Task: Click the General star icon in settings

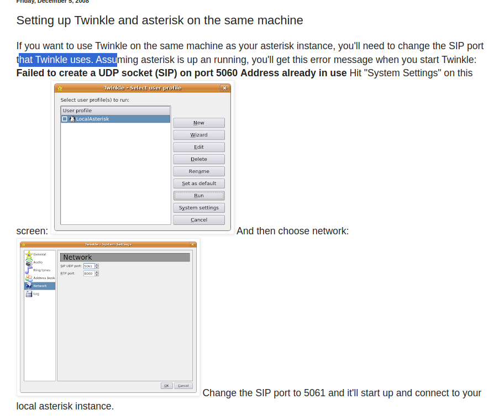Action: click(x=29, y=255)
